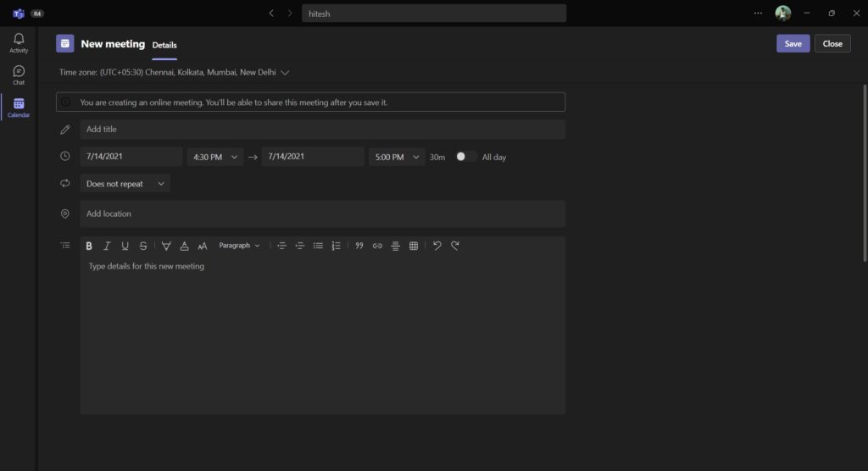Add a quote block
The width and height of the screenshot is (868, 471).
pyautogui.click(x=359, y=246)
